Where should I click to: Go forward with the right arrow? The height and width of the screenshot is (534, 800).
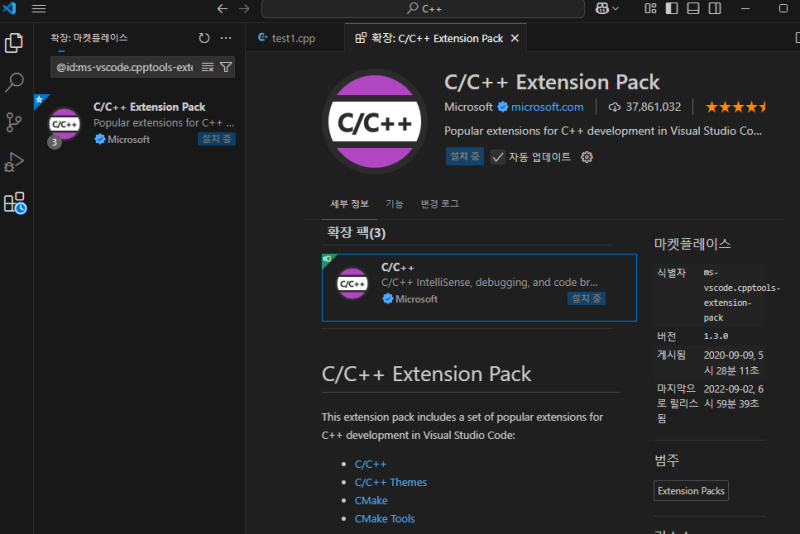click(244, 9)
